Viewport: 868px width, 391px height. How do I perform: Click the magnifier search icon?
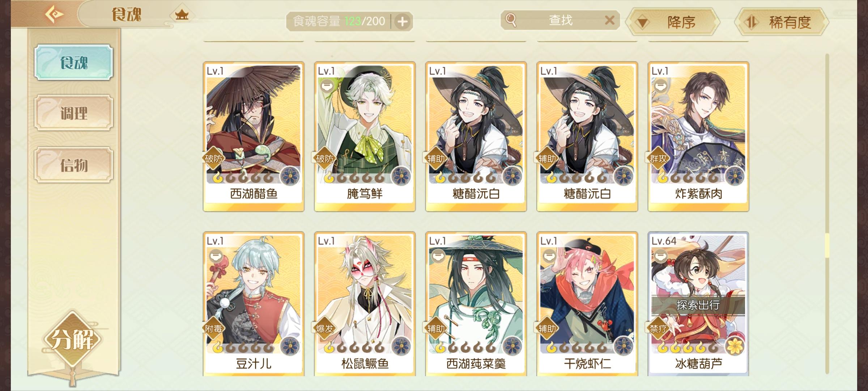click(x=511, y=20)
